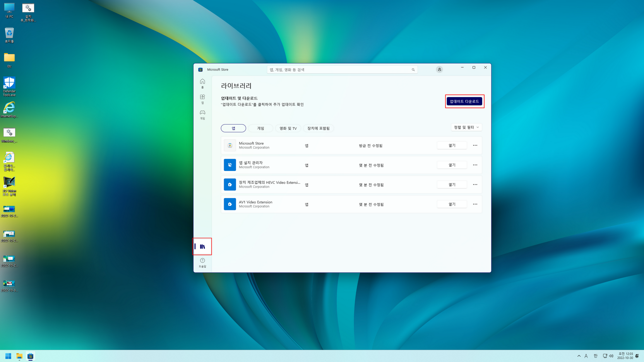
Task: Click 앱 설치 관리자 name text
Action: [x=251, y=163]
